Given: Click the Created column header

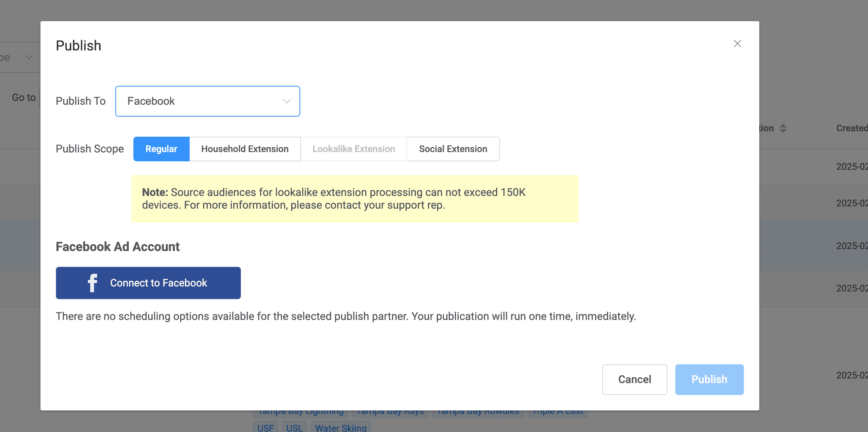Looking at the screenshot, I should click(852, 128).
